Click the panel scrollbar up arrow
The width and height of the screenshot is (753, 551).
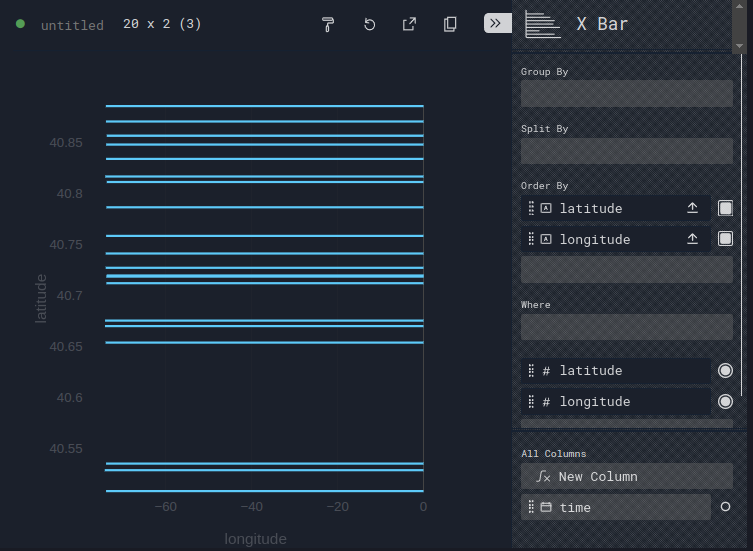click(x=739, y=6)
